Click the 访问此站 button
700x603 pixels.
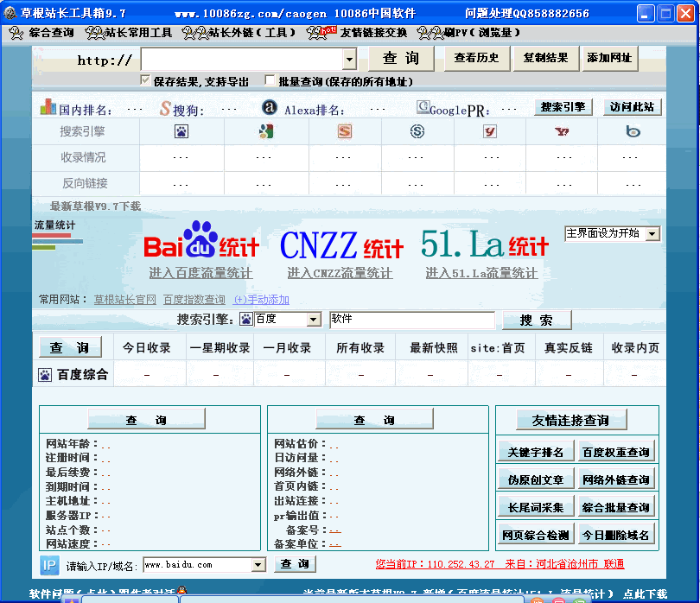(632, 107)
